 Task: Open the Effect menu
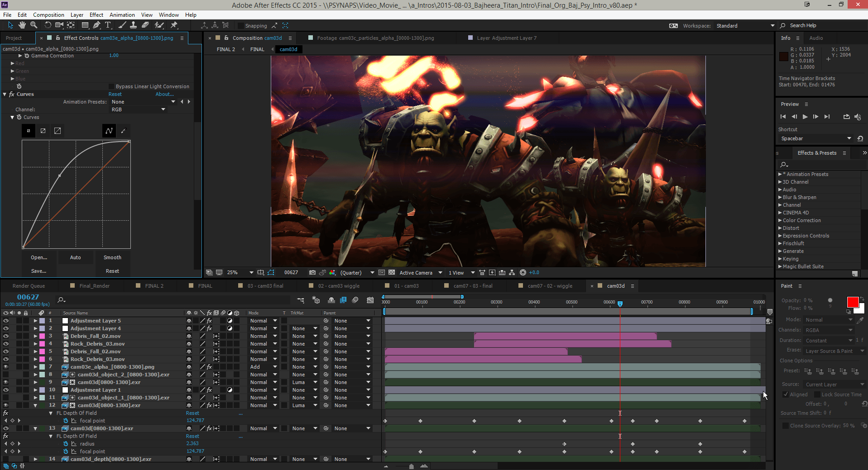pos(96,15)
